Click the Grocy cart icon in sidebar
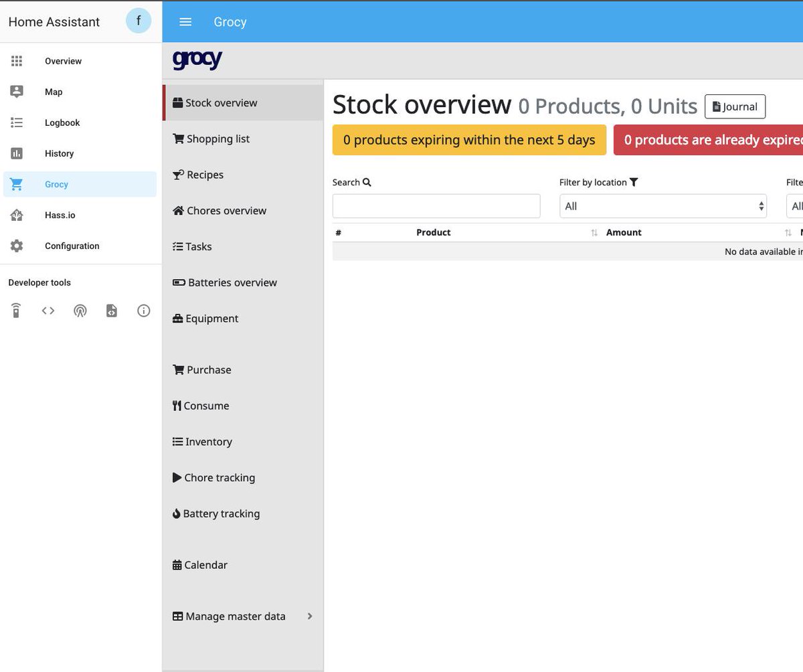This screenshot has height=672, width=803. 17,184
